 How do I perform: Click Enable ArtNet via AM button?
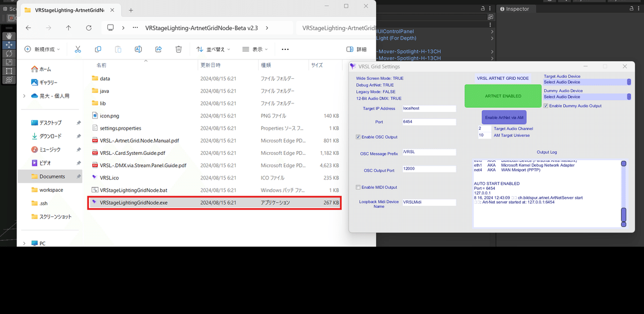coord(504,117)
